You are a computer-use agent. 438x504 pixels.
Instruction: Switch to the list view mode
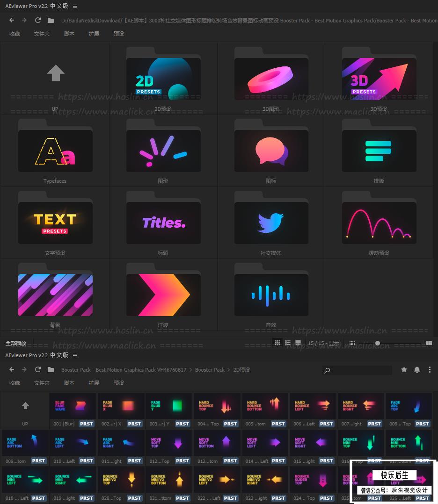(288, 343)
